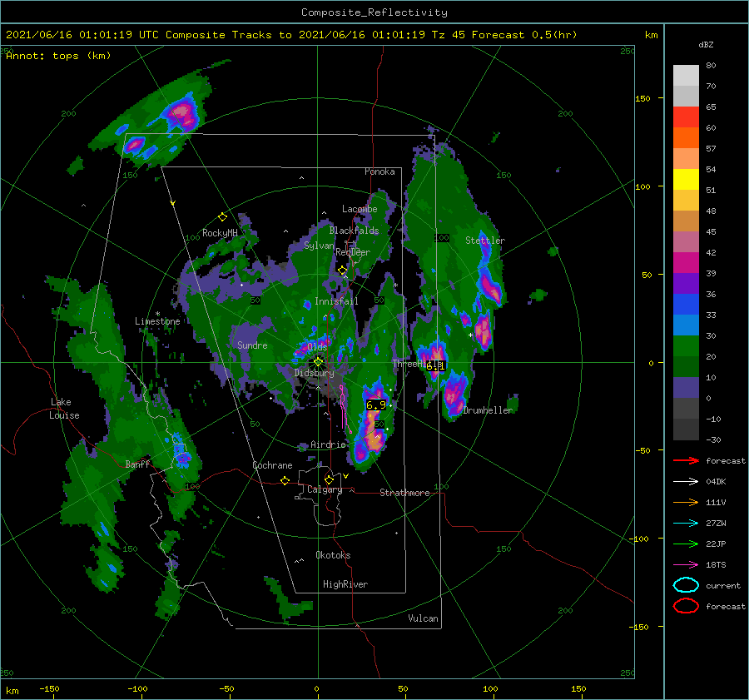Viewport: 749px width, 700px height.
Task: Click the yellow diamond marker near RockyMH
Action: [222, 217]
